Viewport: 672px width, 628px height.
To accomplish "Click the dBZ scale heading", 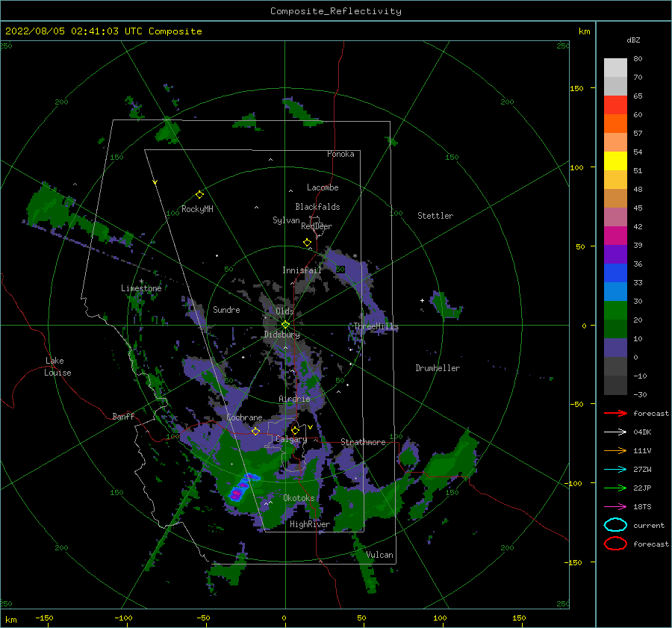I will point(633,40).
